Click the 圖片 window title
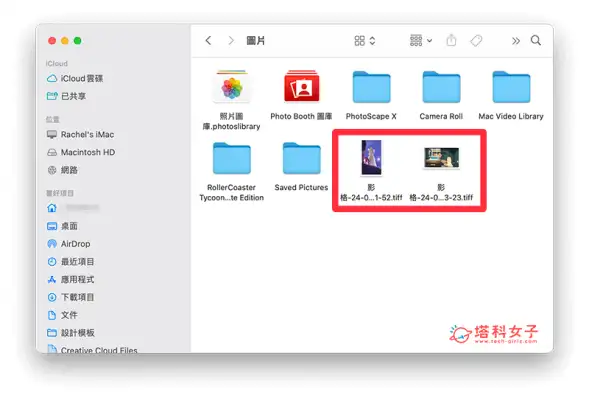 pyautogui.click(x=256, y=41)
